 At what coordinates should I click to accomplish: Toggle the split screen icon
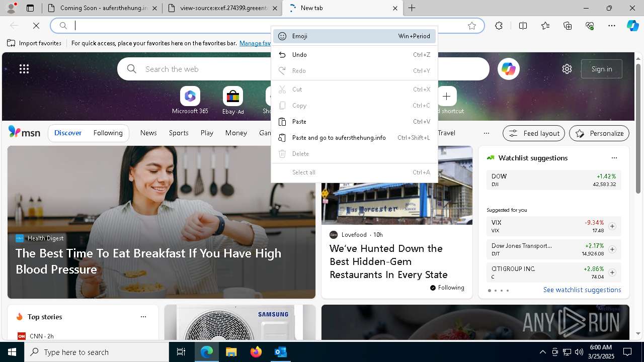(523, 26)
